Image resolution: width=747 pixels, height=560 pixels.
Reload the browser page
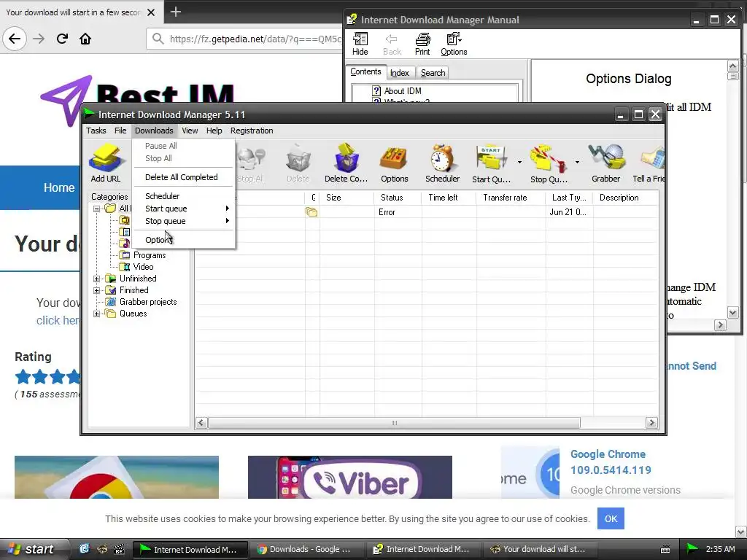pyautogui.click(x=62, y=39)
